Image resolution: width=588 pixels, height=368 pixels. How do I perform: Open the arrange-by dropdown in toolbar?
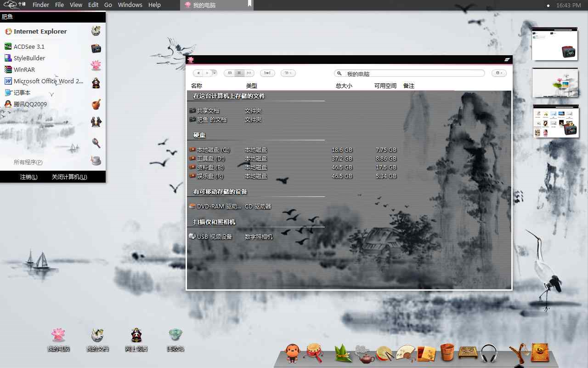click(x=288, y=73)
